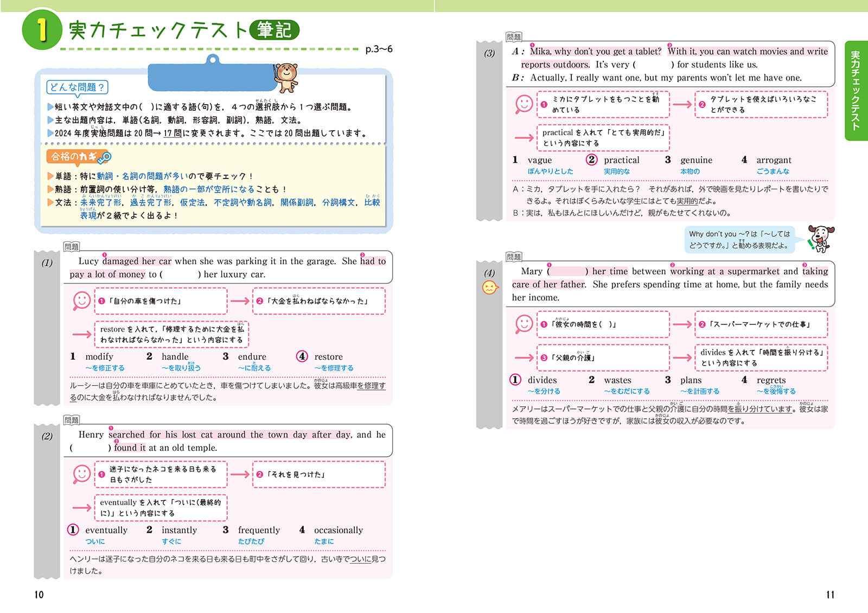The image size is (868, 613).
Task: Click the green circle chapter number 1
Action: coord(42,29)
